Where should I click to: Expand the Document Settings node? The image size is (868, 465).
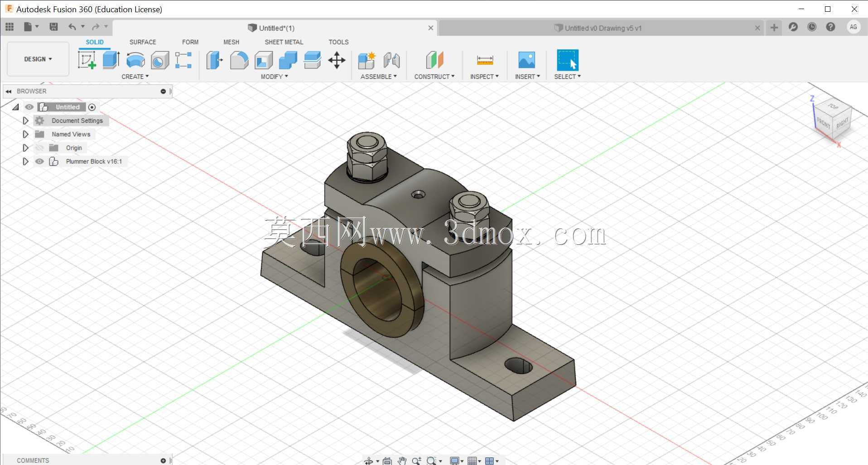(25, 121)
